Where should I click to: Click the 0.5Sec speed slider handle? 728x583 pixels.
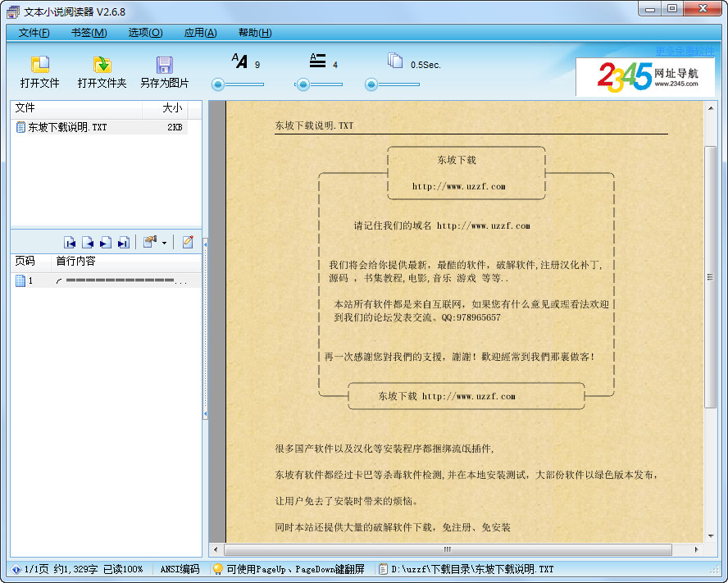pyautogui.click(x=371, y=84)
